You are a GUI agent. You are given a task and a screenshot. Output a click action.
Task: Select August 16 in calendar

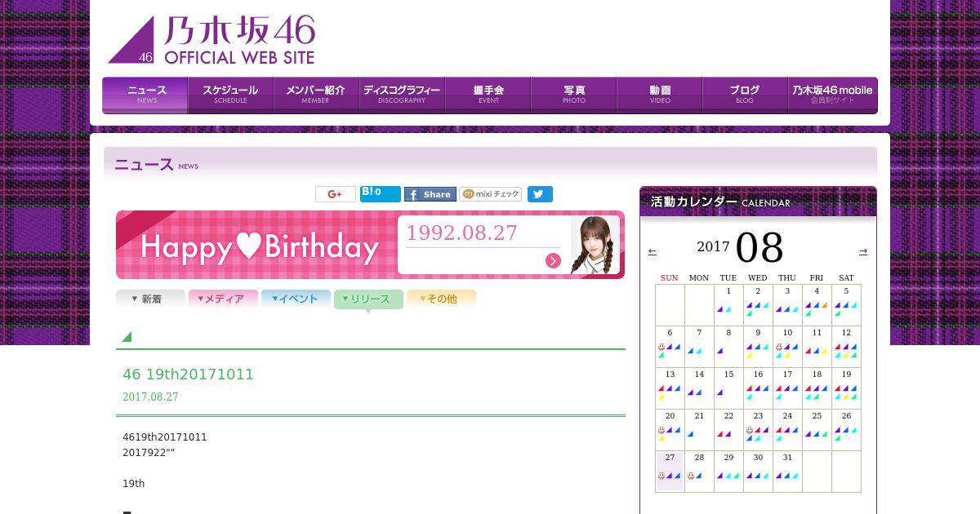tap(758, 388)
